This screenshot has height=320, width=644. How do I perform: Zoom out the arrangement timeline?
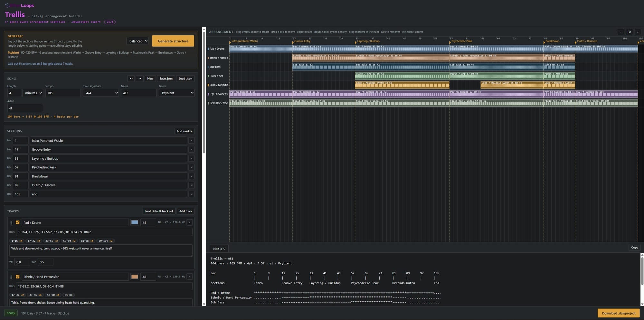620,32
